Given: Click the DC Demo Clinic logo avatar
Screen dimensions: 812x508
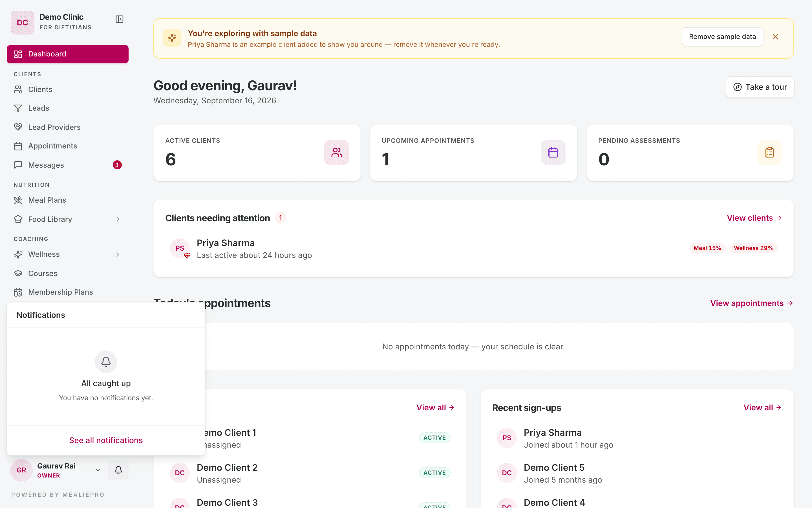Looking at the screenshot, I should [x=23, y=23].
